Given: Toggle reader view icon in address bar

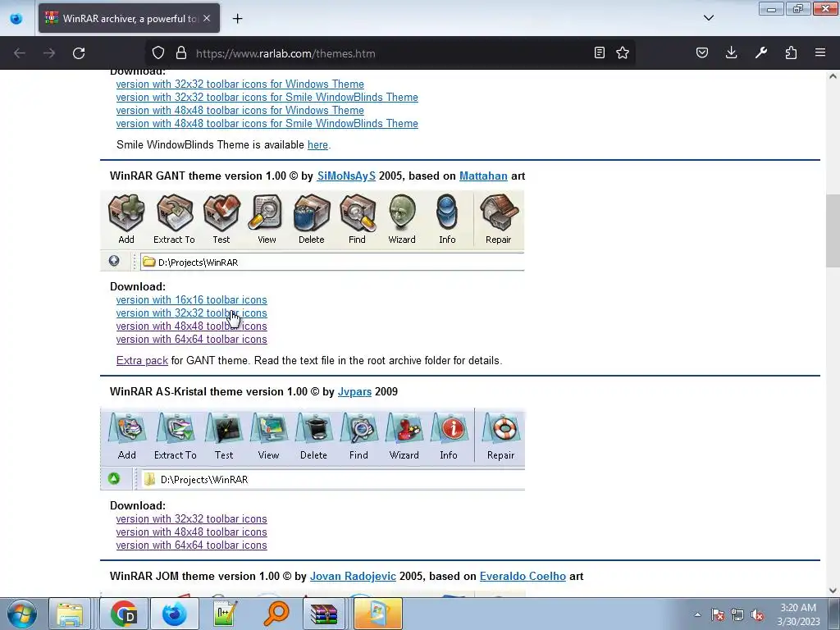Looking at the screenshot, I should coord(600,53).
